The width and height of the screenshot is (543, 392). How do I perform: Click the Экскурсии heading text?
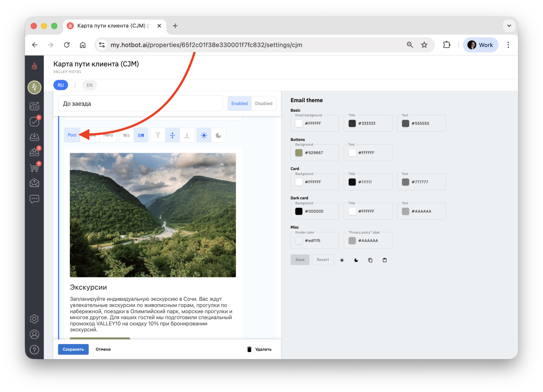(x=88, y=287)
